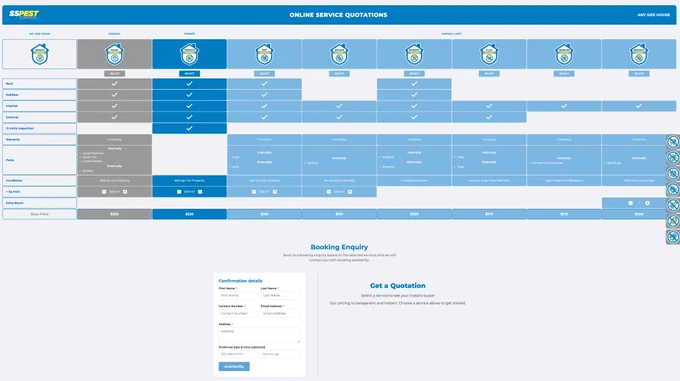Click the Ant service house badge icon

pyautogui.click(x=265, y=54)
